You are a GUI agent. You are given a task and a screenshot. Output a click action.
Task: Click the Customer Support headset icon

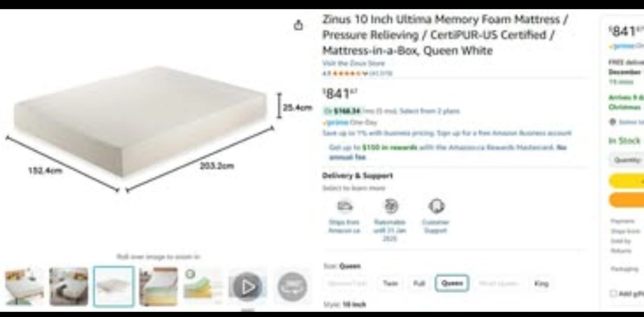point(436,206)
